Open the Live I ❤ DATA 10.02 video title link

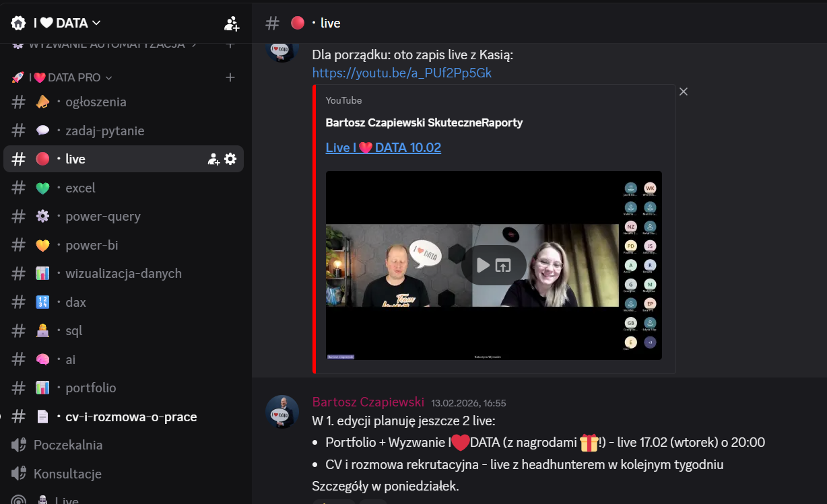pos(383,147)
